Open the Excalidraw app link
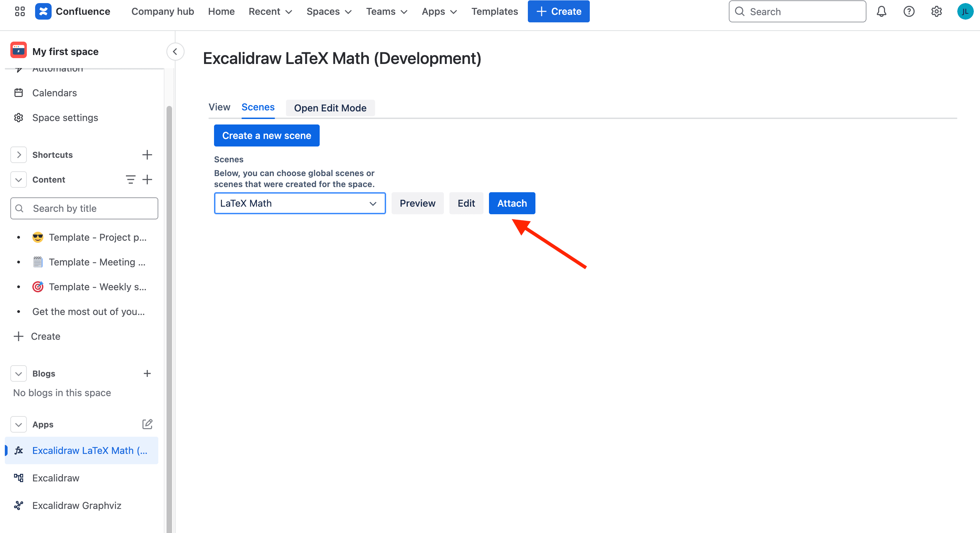Screen dimensions: 980x533 (x=56, y=478)
